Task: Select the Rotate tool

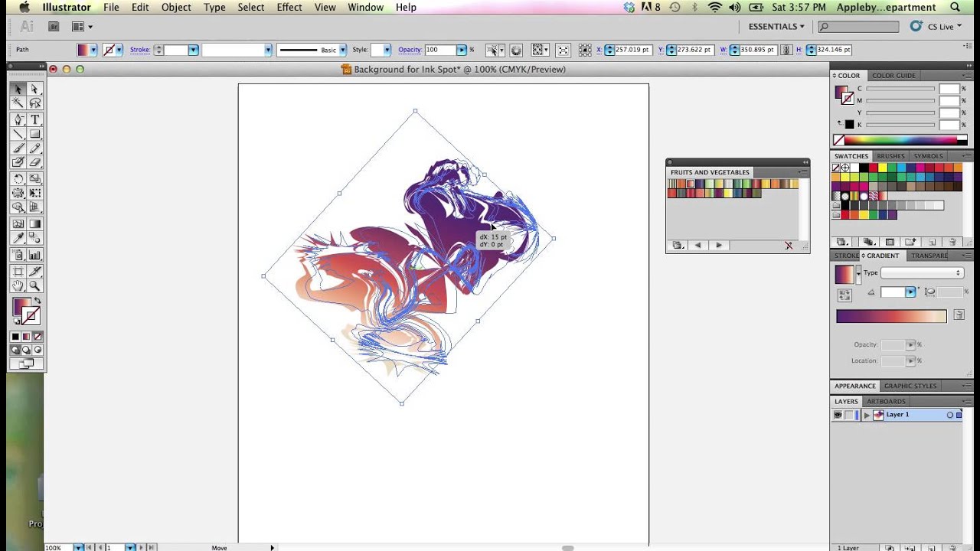Action: click(18, 179)
